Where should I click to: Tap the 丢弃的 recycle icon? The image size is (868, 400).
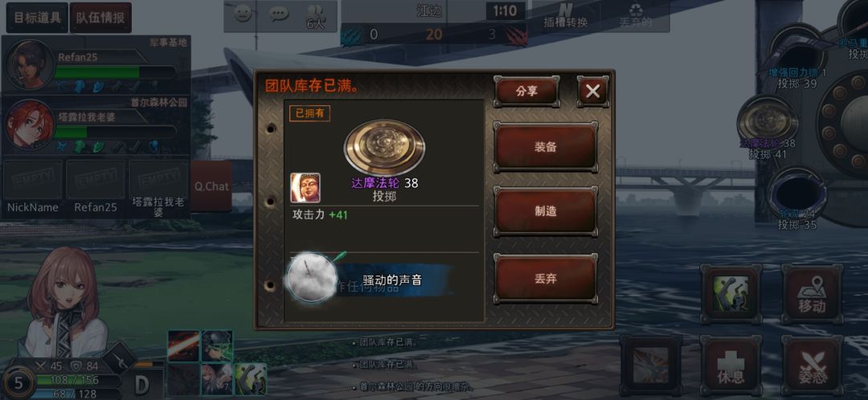click(x=636, y=16)
